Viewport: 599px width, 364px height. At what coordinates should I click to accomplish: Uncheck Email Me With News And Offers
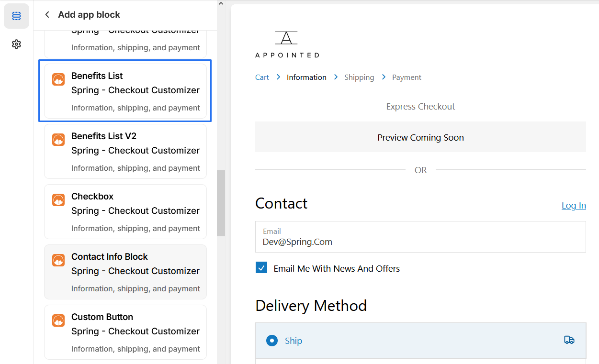click(261, 268)
